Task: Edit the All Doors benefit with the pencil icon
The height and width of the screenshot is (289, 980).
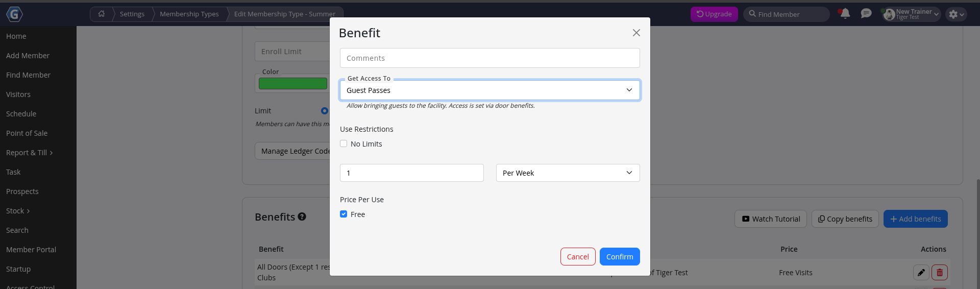Action: pos(921,273)
